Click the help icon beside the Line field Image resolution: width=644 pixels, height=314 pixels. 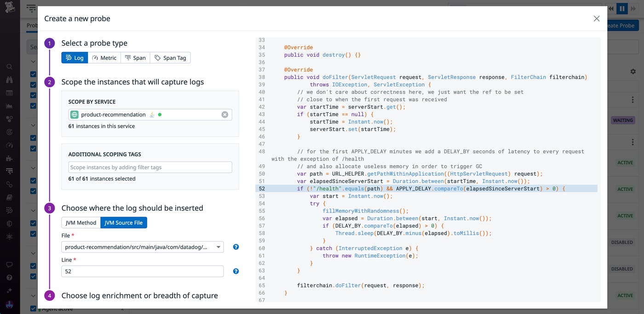coord(236,271)
